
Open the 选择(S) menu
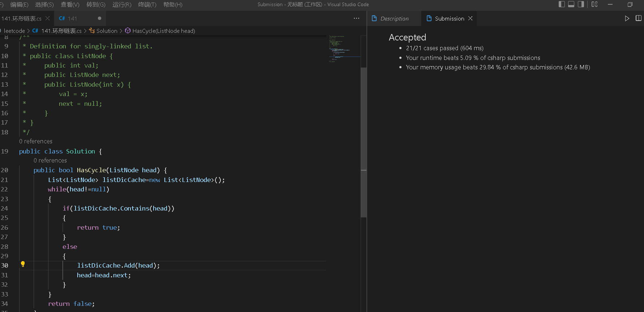(x=44, y=4)
